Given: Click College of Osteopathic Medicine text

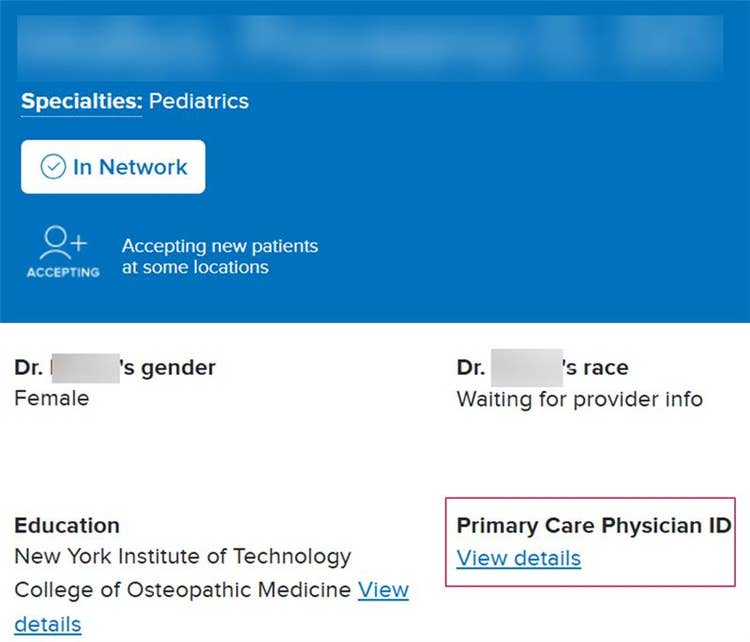Looking at the screenshot, I should (x=182, y=589).
